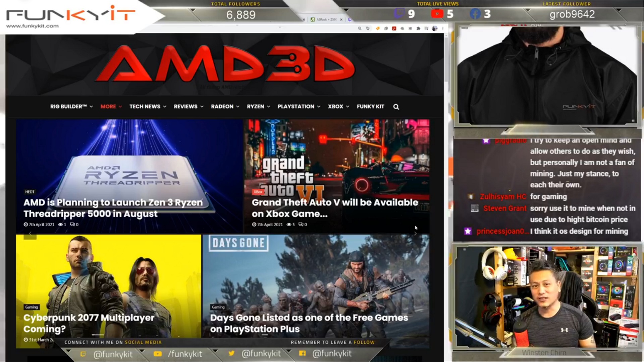Click the latest follower name grob9642
The height and width of the screenshot is (362, 644).
[572, 14]
